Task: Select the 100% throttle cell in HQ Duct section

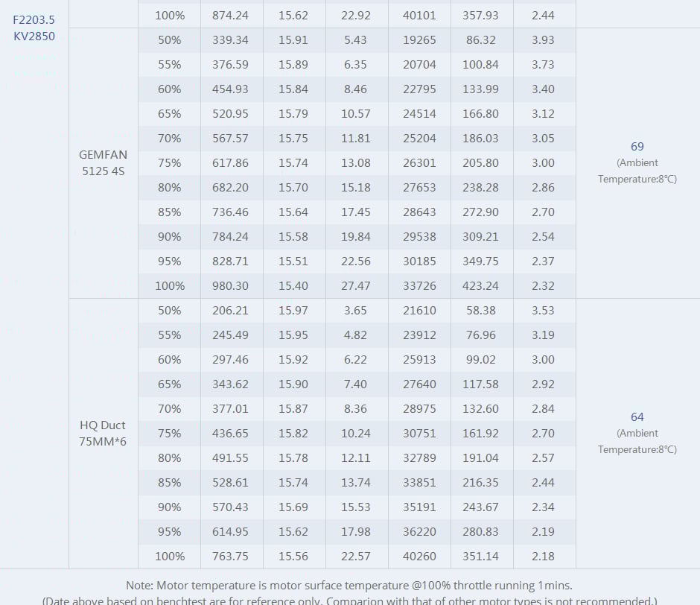Action: click(169, 556)
